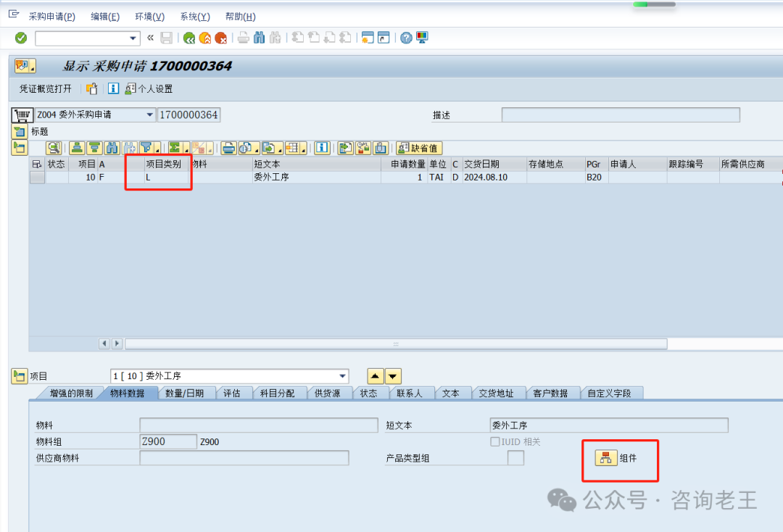
Task: Collapse the 标题 header section
Action: [x=19, y=132]
